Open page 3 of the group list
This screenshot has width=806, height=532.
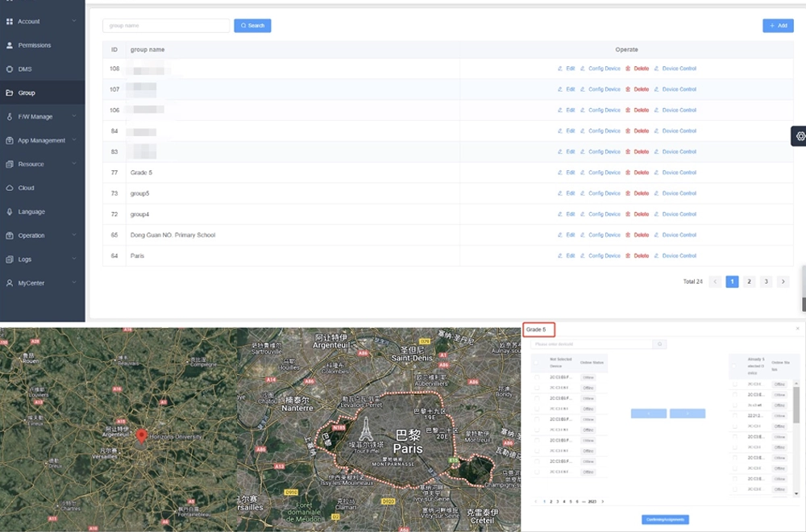(766, 281)
